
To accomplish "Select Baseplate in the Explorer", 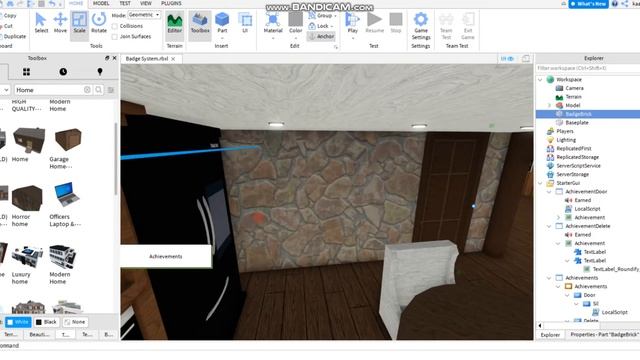I will [577, 122].
